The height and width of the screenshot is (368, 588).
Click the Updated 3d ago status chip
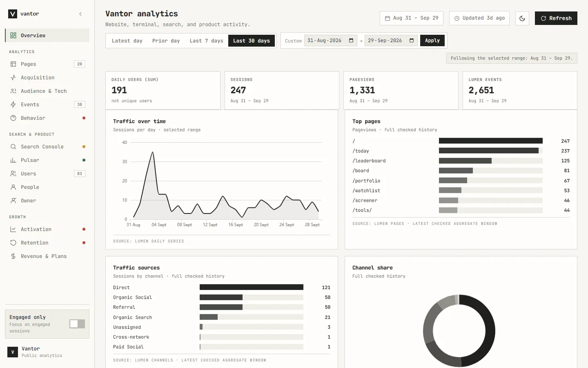tap(479, 18)
